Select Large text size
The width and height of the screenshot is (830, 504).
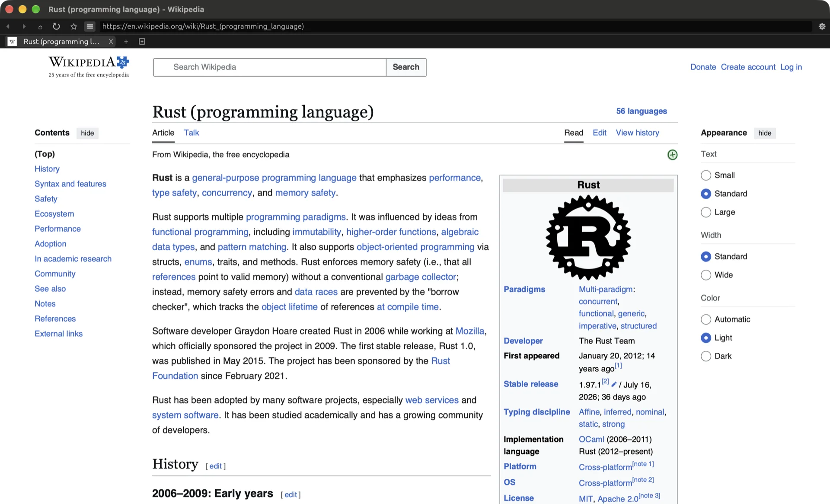pos(706,212)
